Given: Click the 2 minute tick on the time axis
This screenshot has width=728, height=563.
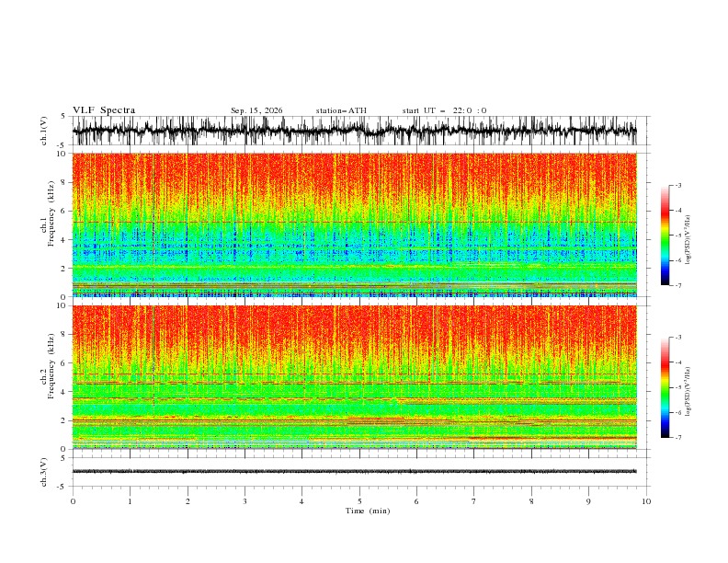Looking at the screenshot, I should tap(188, 501).
